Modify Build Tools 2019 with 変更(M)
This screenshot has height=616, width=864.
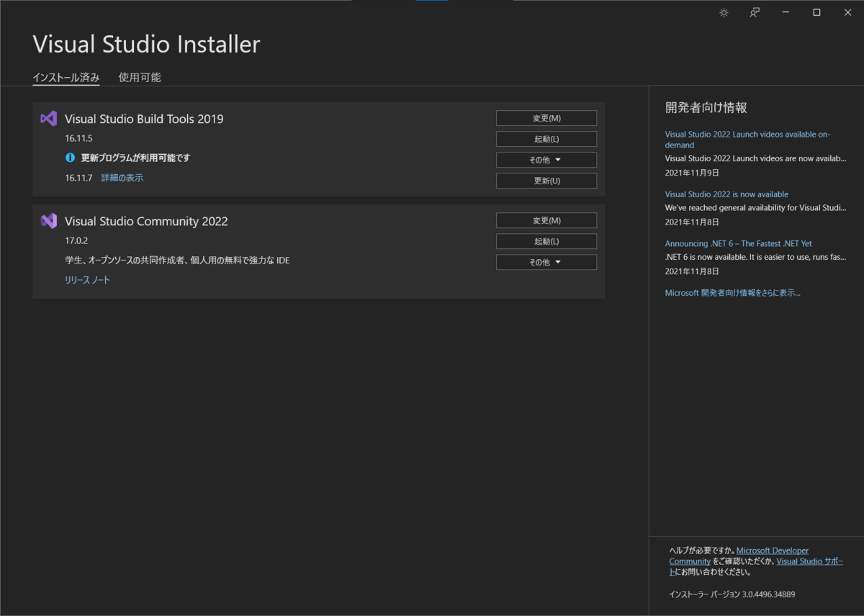click(546, 118)
